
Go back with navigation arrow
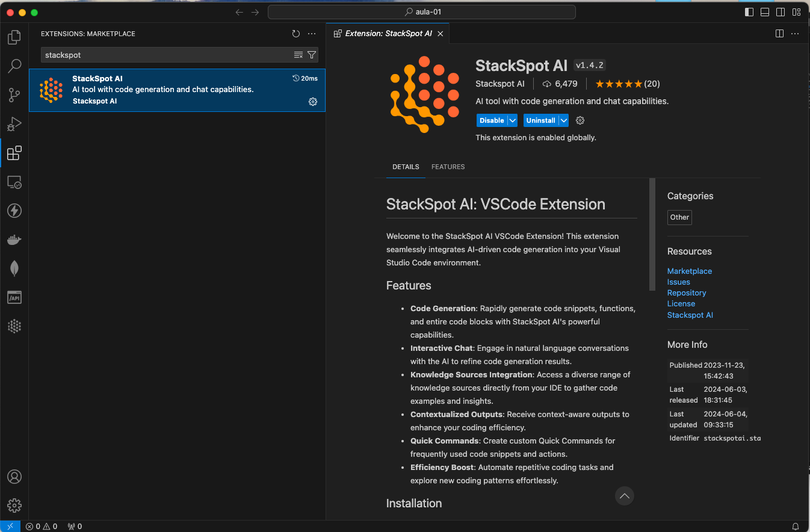pos(240,12)
